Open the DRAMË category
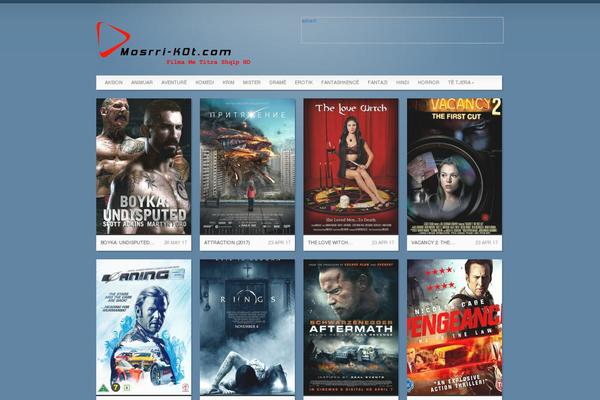 [x=278, y=82]
